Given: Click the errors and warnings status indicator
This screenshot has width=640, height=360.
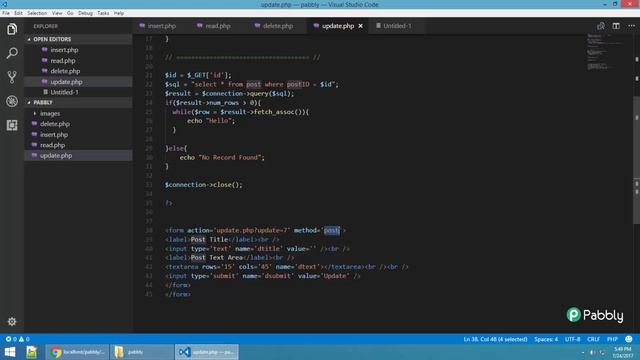Looking at the screenshot, I should (x=17, y=339).
